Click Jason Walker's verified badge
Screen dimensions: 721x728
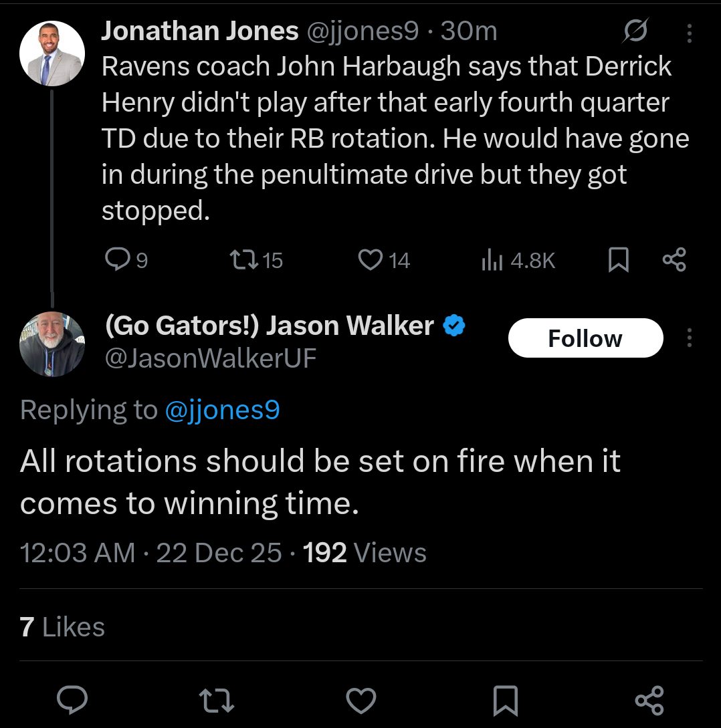(x=455, y=326)
